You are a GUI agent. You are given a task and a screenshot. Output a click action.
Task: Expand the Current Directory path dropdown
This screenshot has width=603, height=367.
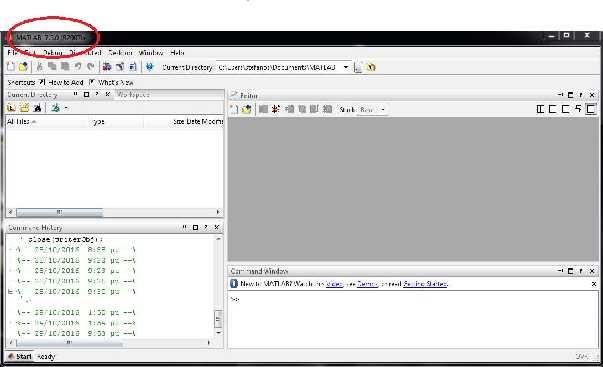346,67
